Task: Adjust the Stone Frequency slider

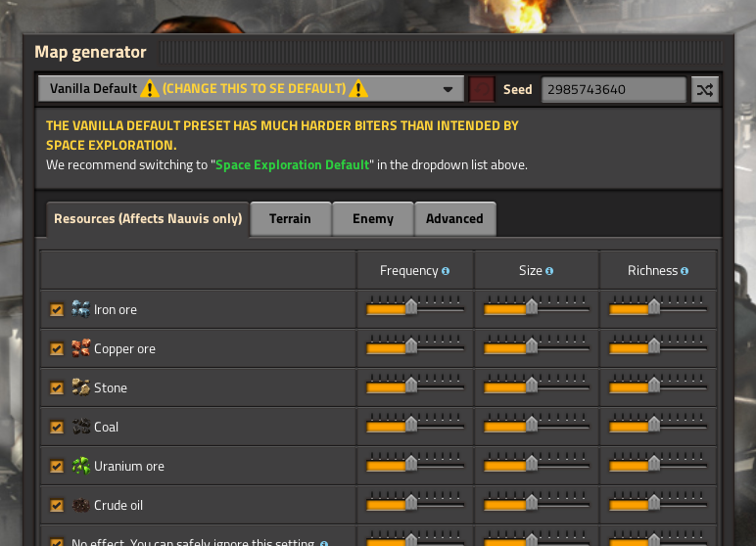Action: click(415, 385)
